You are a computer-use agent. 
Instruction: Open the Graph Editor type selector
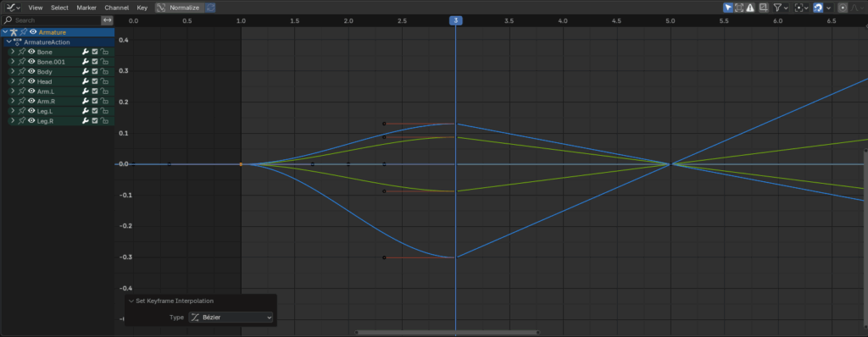pos(14,8)
